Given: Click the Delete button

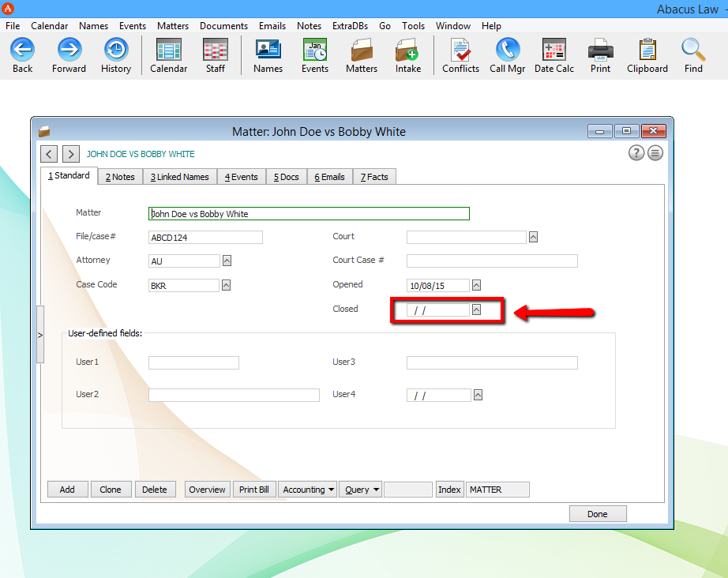Looking at the screenshot, I should click(x=155, y=490).
